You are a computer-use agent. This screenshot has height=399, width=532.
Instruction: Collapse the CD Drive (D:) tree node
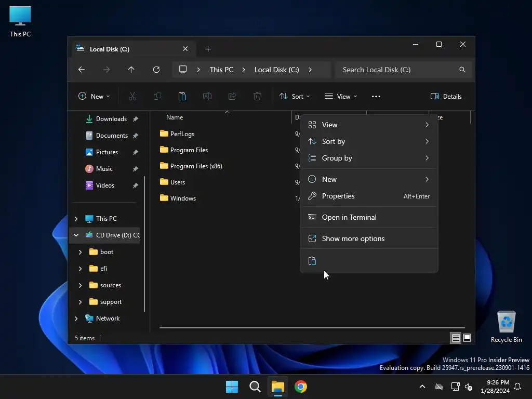[76, 235]
